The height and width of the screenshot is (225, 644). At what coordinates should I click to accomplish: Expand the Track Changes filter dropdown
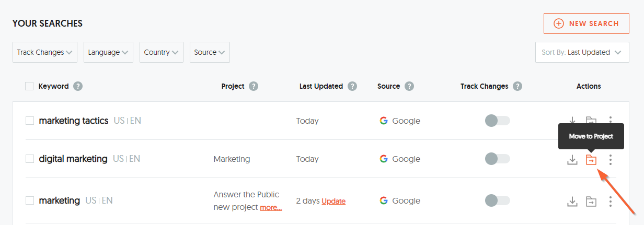45,52
